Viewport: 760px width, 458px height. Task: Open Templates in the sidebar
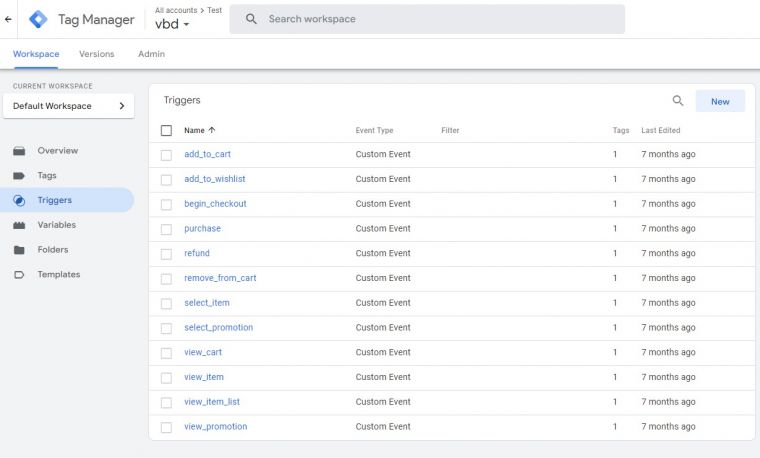(59, 274)
